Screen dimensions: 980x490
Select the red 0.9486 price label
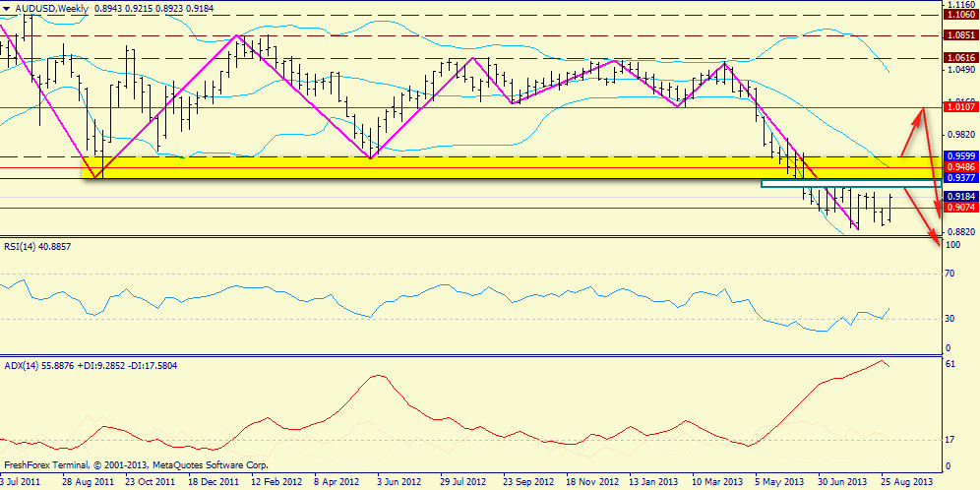[959, 167]
